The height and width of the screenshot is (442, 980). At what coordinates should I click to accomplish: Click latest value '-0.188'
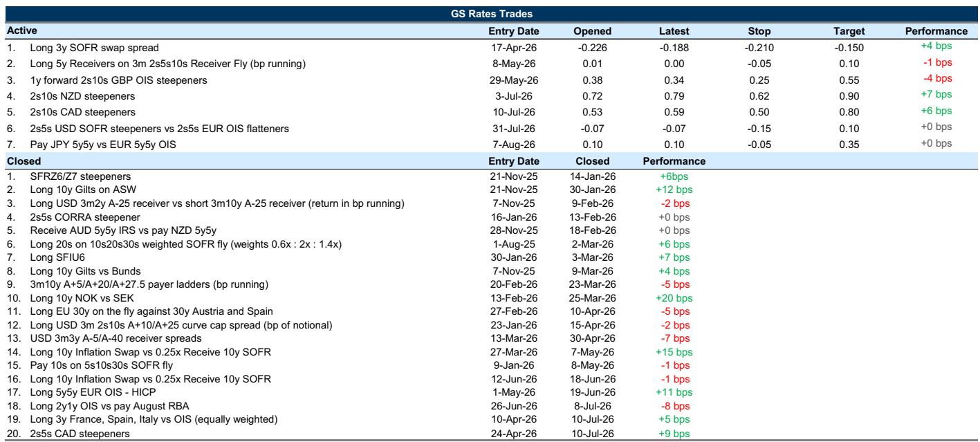click(x=675, y=48)
